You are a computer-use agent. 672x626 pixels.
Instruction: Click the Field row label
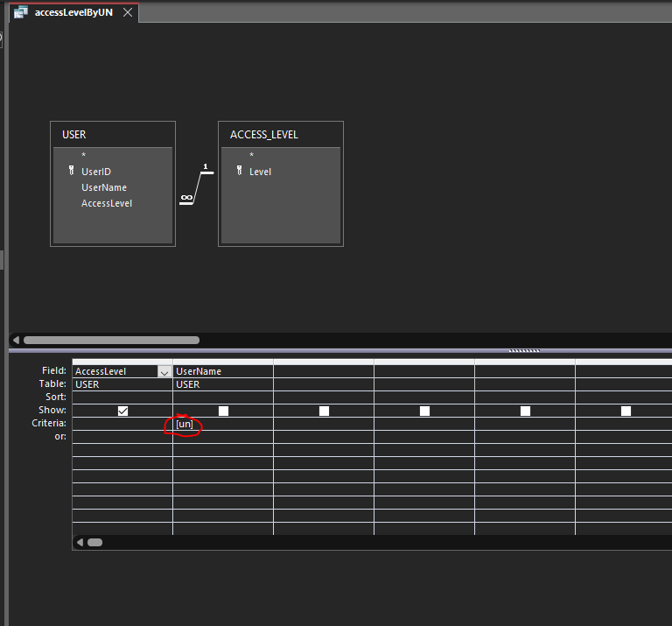(x=54, y=370)
